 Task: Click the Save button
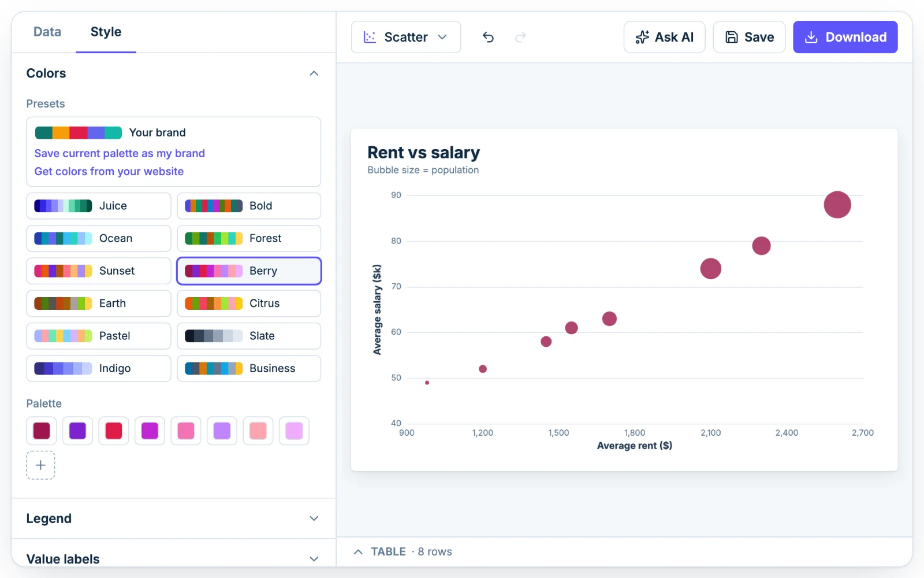pos(749,37)
